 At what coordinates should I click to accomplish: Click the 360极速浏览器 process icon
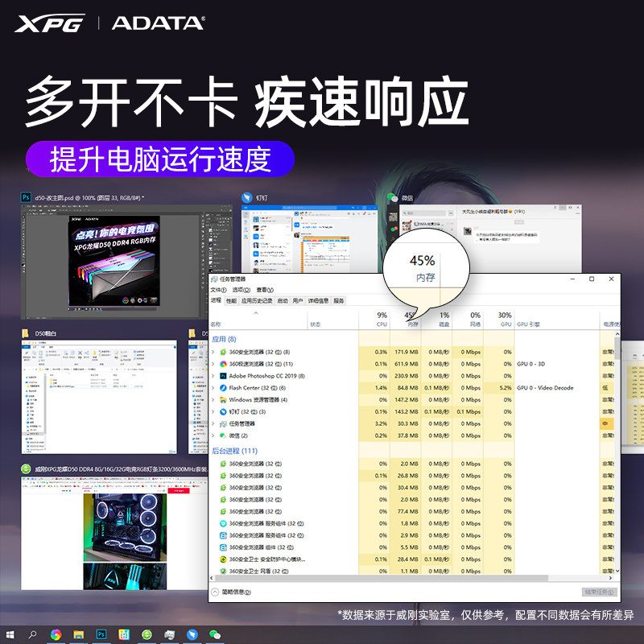tap(223, 364)
